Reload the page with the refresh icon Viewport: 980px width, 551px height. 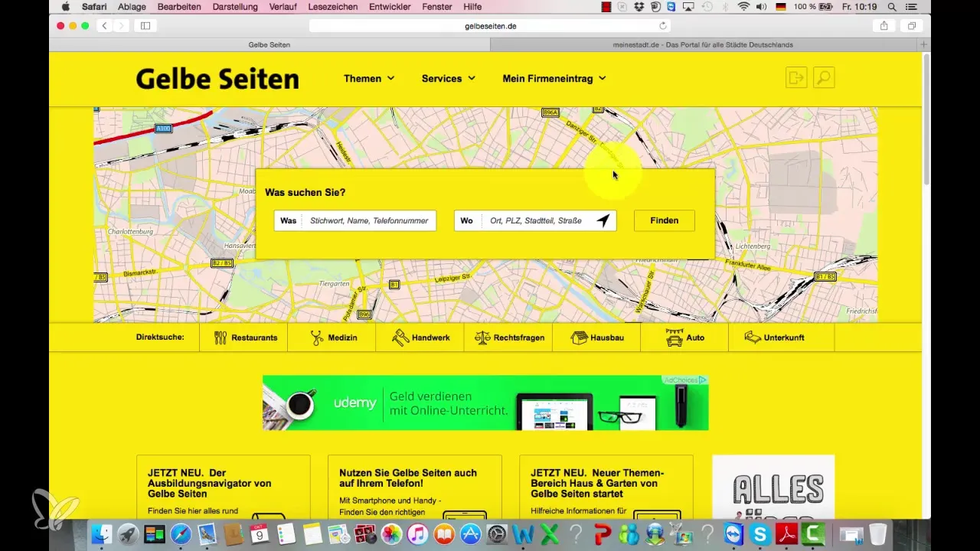[663, 26]
